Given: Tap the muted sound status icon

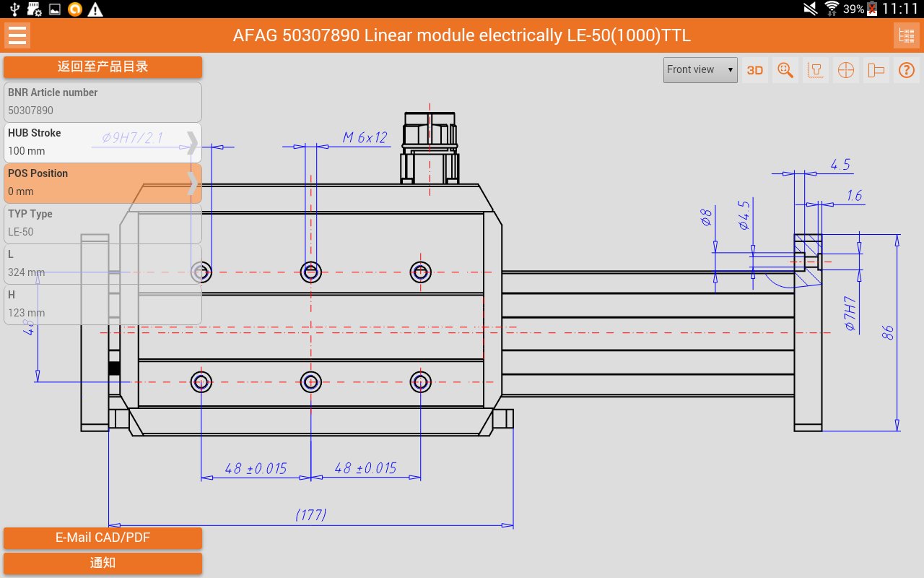Looking at the screenshot, I should click(x=811, y=9).
